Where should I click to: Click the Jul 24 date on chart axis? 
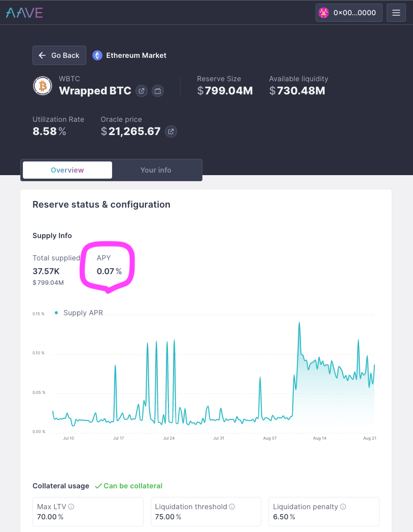coord(169,439)
